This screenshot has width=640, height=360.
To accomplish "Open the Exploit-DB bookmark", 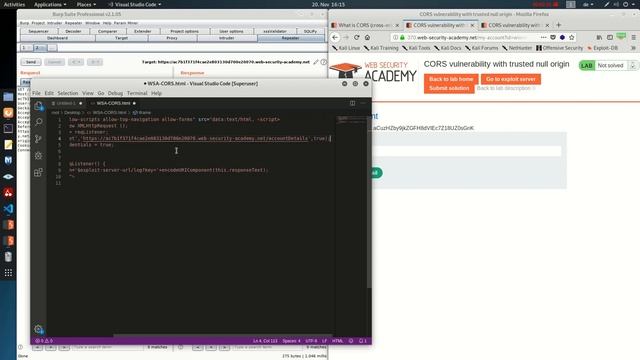I will [602, 48].
